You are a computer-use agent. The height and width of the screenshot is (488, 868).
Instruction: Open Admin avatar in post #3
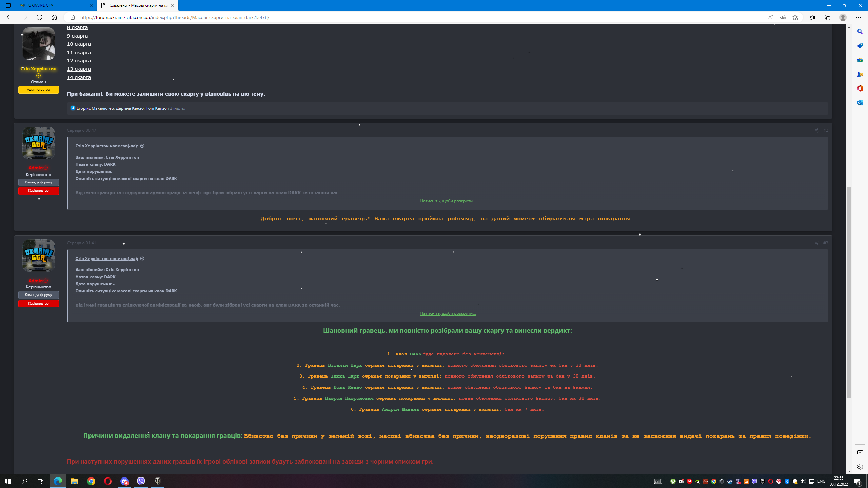click(39, 256)
